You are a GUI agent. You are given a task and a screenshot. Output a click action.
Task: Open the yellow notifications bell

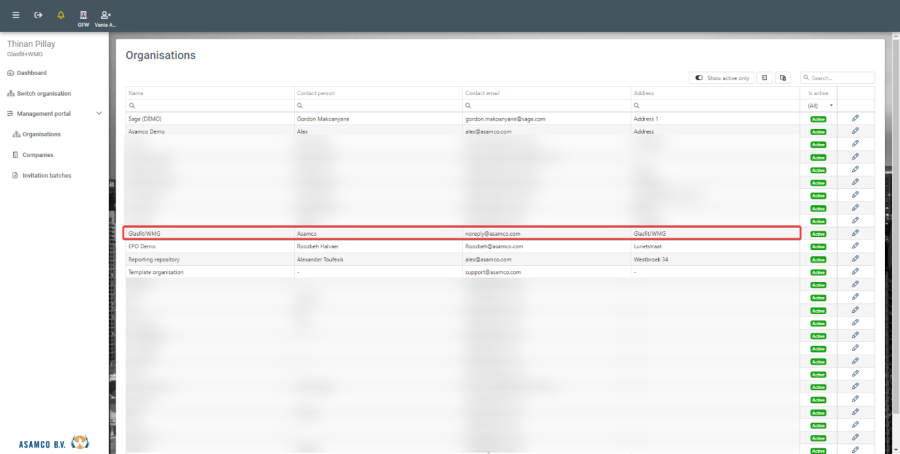point(61,15)
